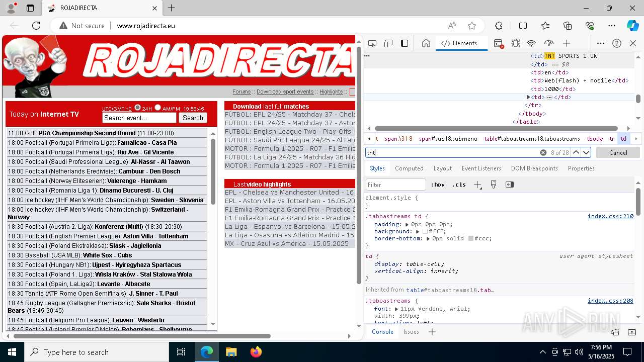The image size is (644, 362).
Task: Open the Sources bug icon tool
Action: 516,43
